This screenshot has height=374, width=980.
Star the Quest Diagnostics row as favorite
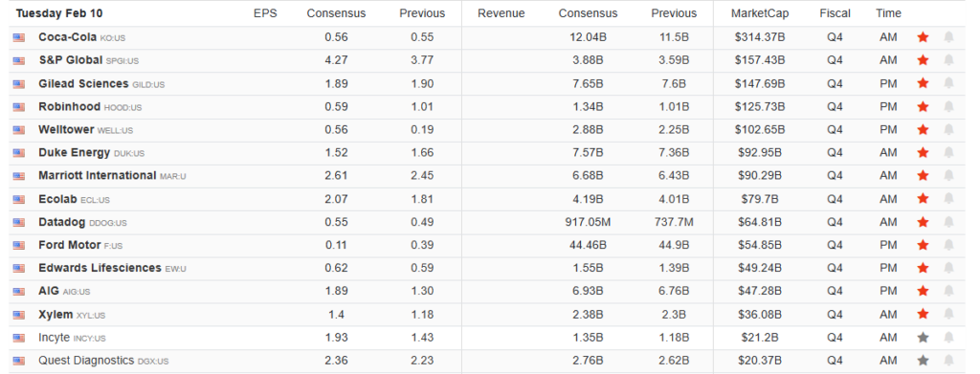[x=923, y=361]
